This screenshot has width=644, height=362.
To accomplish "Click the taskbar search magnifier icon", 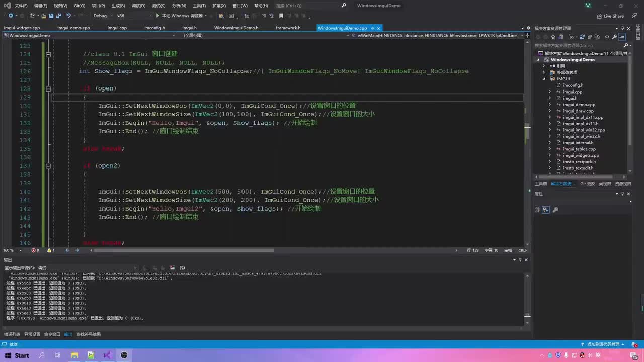I will 41,355.
